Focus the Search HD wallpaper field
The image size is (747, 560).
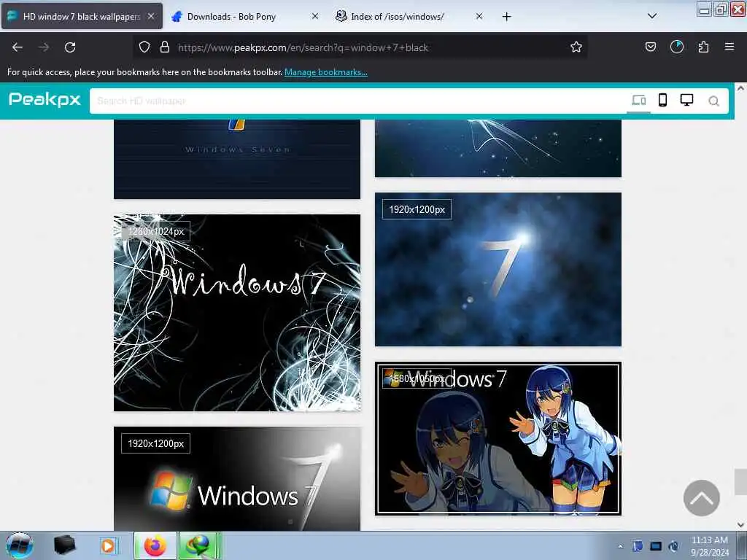357,101
